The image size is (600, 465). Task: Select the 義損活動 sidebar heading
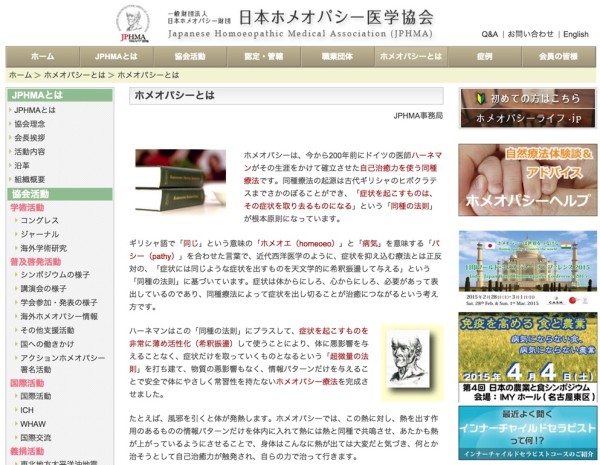27,451
